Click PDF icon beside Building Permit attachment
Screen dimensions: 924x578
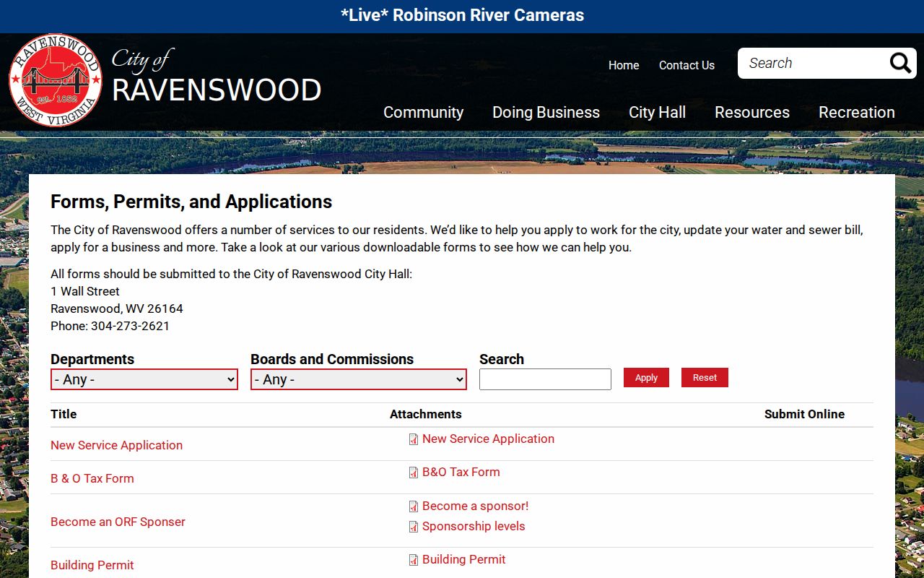[414, 560]
